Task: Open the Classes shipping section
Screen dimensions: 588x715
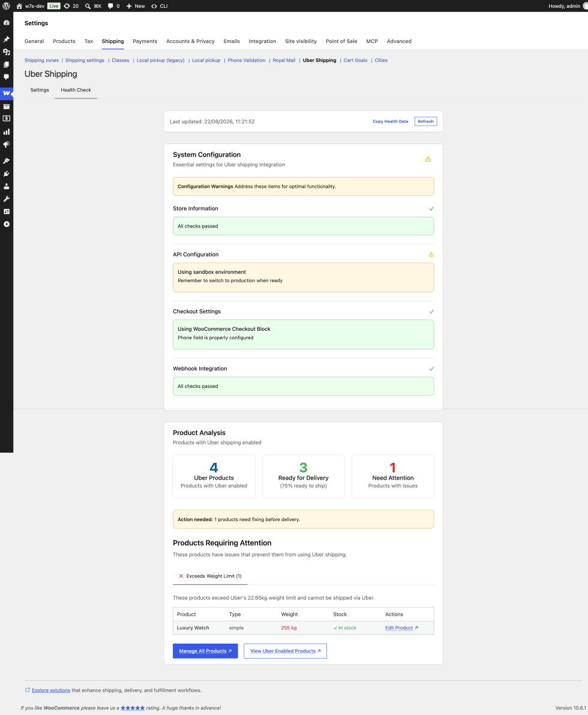Action: coord(121,60)
